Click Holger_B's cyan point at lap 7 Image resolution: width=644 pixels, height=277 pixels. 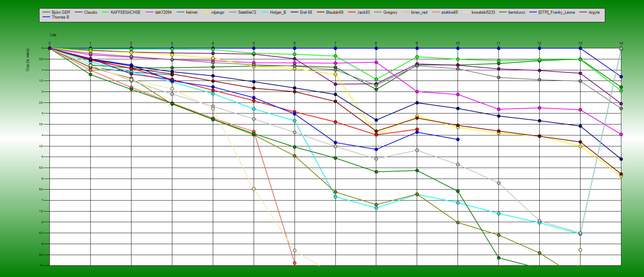click(335, 197)
